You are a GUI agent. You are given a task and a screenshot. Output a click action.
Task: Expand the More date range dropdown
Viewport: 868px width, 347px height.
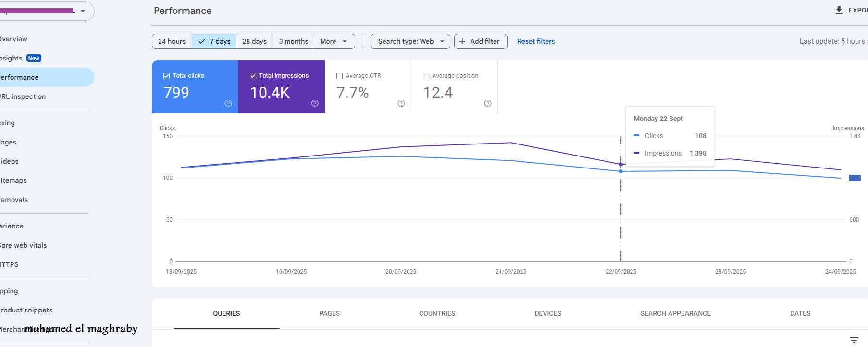(334, 41)
